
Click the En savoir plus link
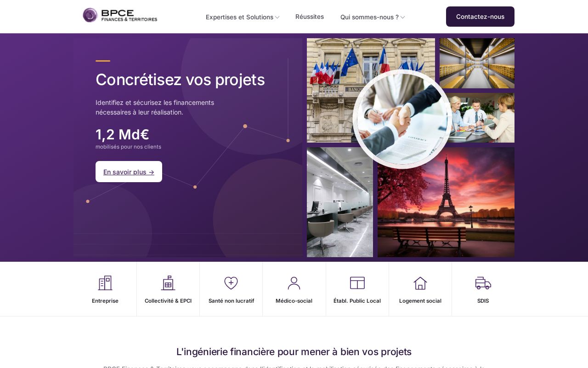[129, 172]
